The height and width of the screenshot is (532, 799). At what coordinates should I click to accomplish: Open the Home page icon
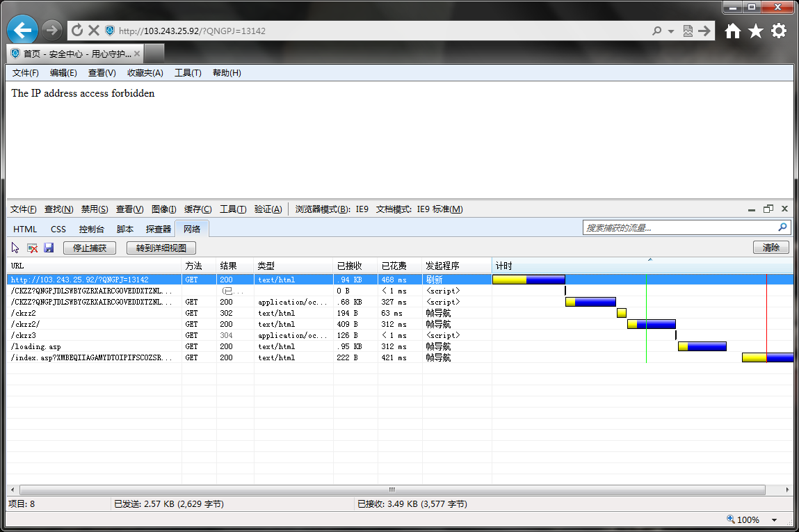point(733,31)
